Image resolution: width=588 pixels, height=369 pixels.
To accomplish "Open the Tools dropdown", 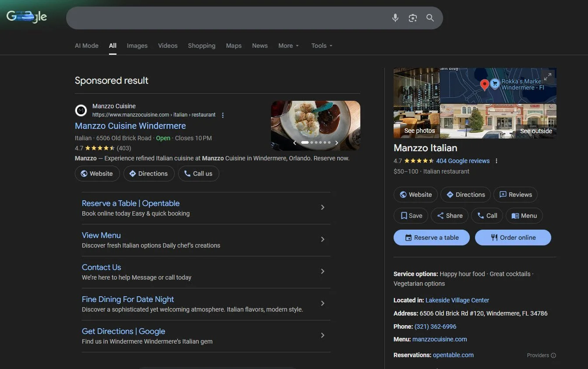I will click(x=322, y=46).
